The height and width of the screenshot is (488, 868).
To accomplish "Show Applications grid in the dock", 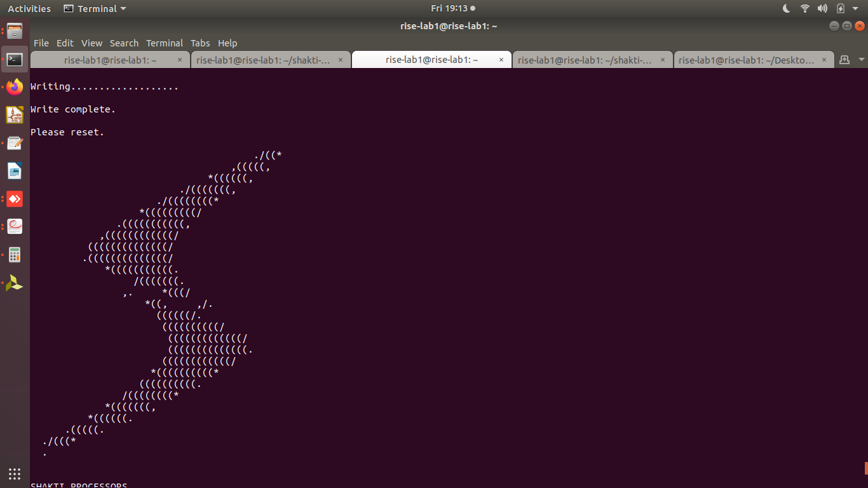I will pyautogui.click(x=15, y=473).
